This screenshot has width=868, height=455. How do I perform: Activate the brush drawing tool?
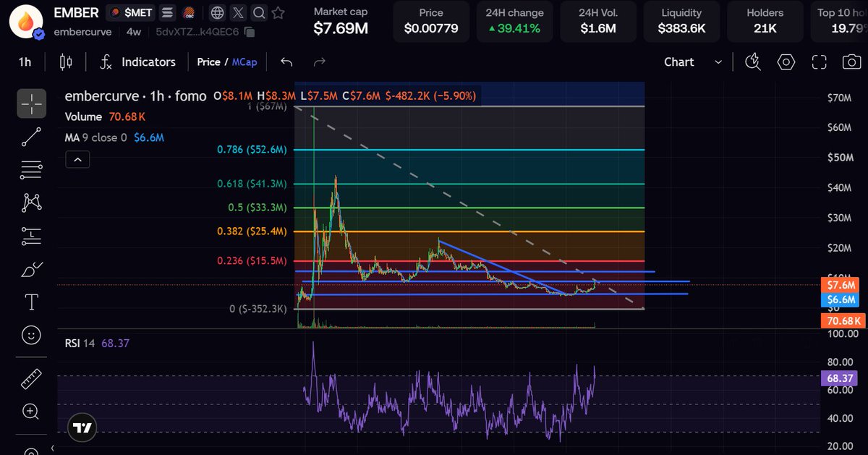point(32,270)
